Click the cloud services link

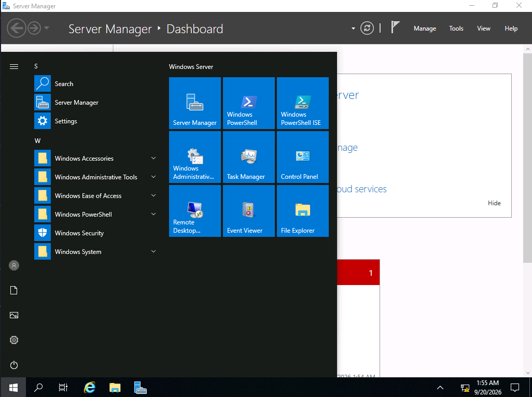(x=362, y=189)
